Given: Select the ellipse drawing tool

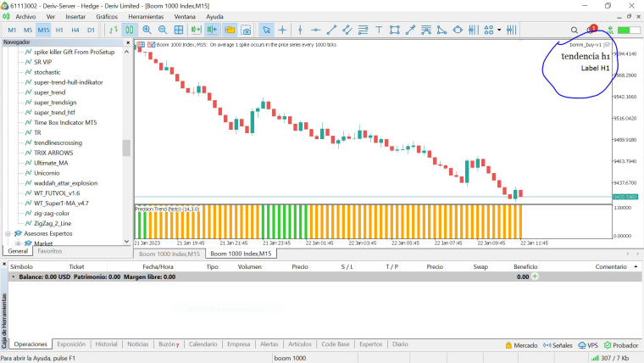Looking at the screenshot, I should [x=458, y=30].
